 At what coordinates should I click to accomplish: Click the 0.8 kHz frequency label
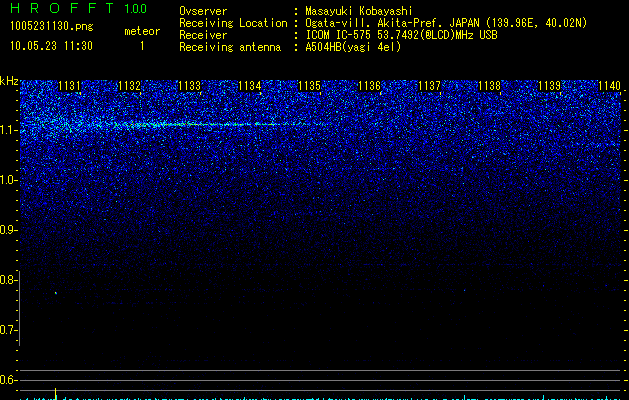tap(8, 280)
